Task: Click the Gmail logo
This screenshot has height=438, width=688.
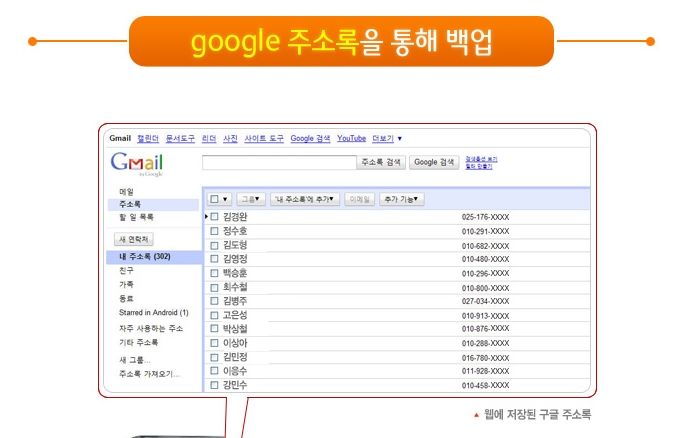Action: point(136,163)
